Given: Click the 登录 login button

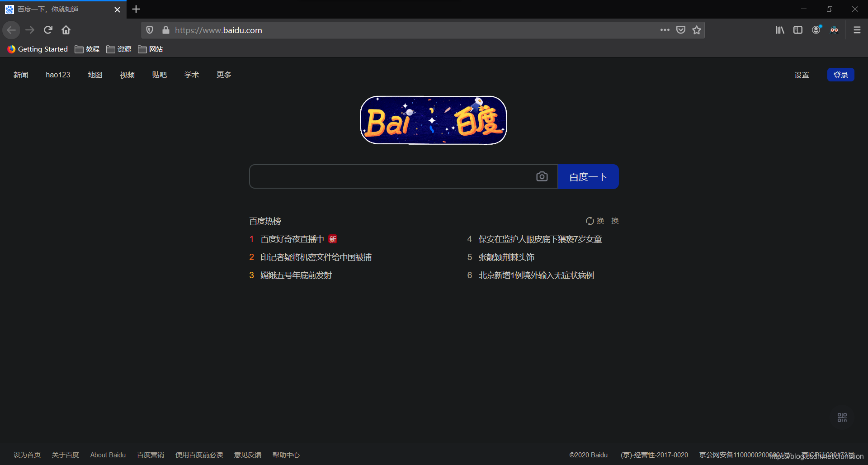Looking at the screenshot, I should click(x=840, y=75).
